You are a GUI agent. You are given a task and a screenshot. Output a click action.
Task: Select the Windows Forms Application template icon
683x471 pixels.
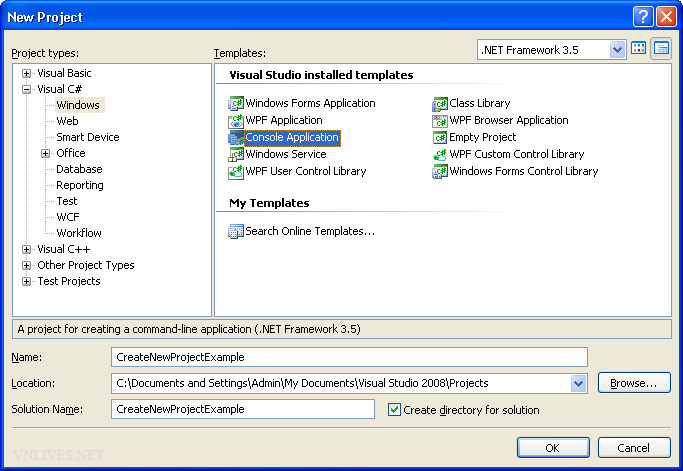point(236,103)
